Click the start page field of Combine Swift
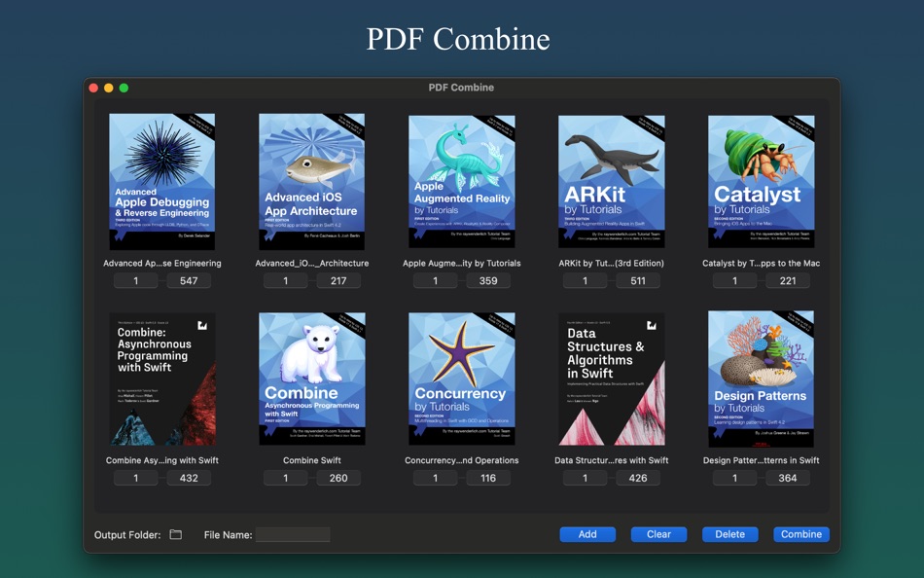 (x=285, y=478)
